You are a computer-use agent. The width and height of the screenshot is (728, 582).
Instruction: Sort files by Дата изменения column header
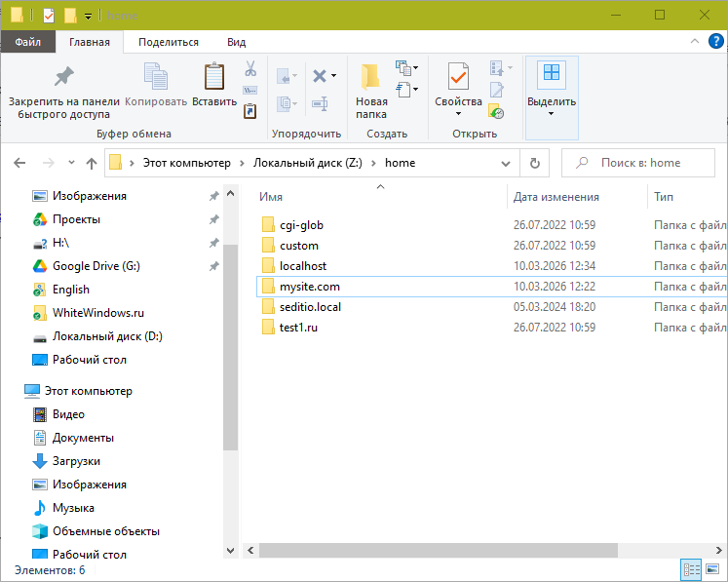point(556,197)
